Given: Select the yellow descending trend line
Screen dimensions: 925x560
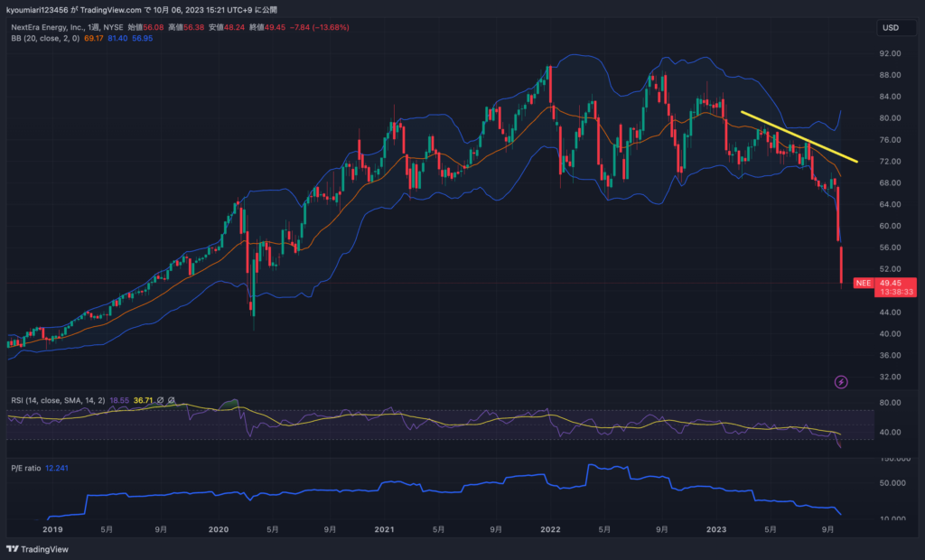Looking at the screenshot, I should [799, 136].
